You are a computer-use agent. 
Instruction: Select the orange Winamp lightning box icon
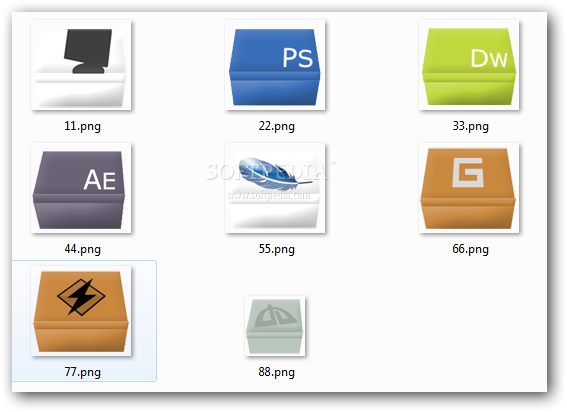[81, 311]
